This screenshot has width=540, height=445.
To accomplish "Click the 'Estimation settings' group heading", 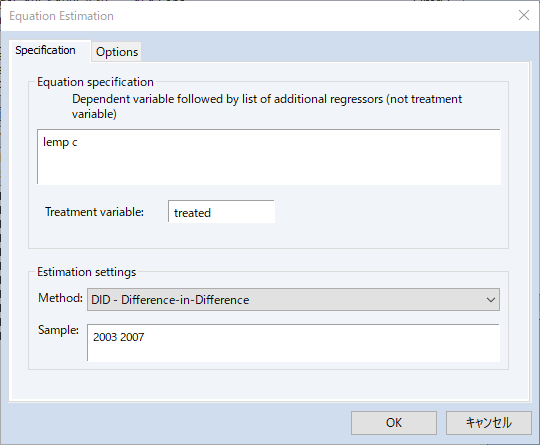I will (x=87, y=272).
